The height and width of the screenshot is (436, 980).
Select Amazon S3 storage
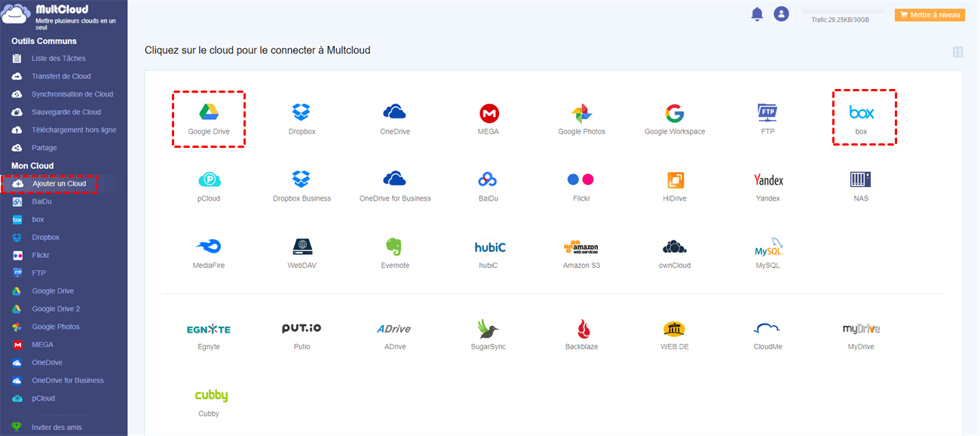(x=581, y=253)
